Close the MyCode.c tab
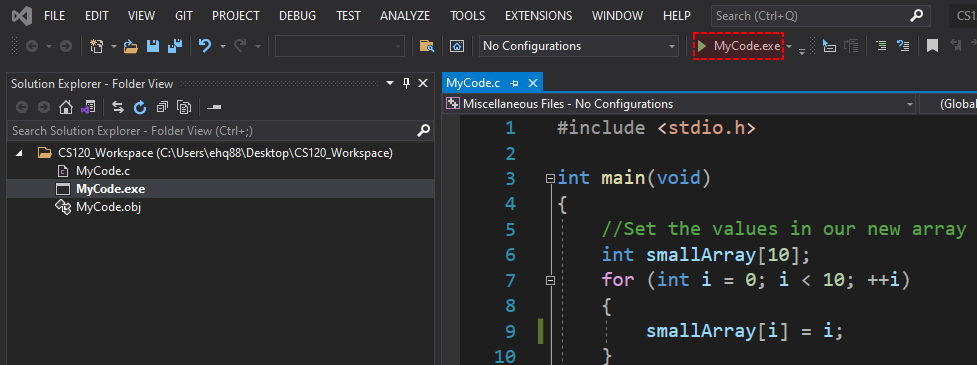977x365 pixels. pyautogui.click(x=533, y=83)
